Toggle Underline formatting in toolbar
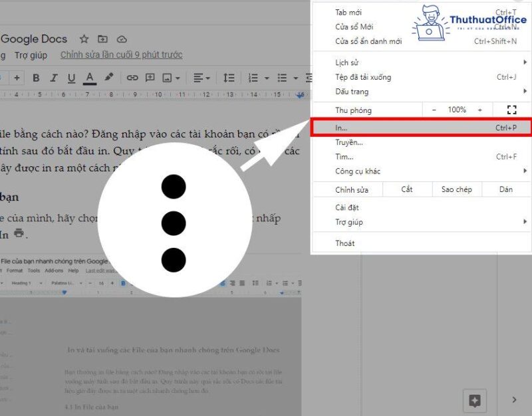This screenshot has width=532, height=416. [x=71, y=78]
